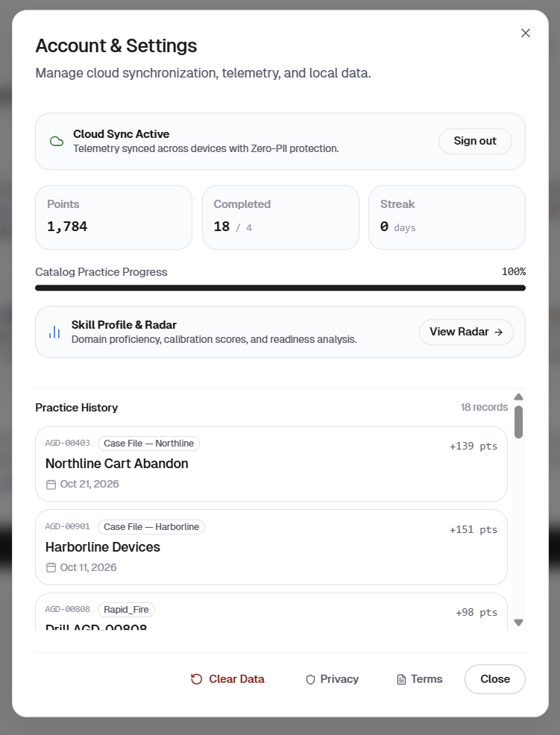Image resolution: width=560 pixels, height=735 pixels.
Task: Click the Case File — Harborline tag
Action: 151,527
